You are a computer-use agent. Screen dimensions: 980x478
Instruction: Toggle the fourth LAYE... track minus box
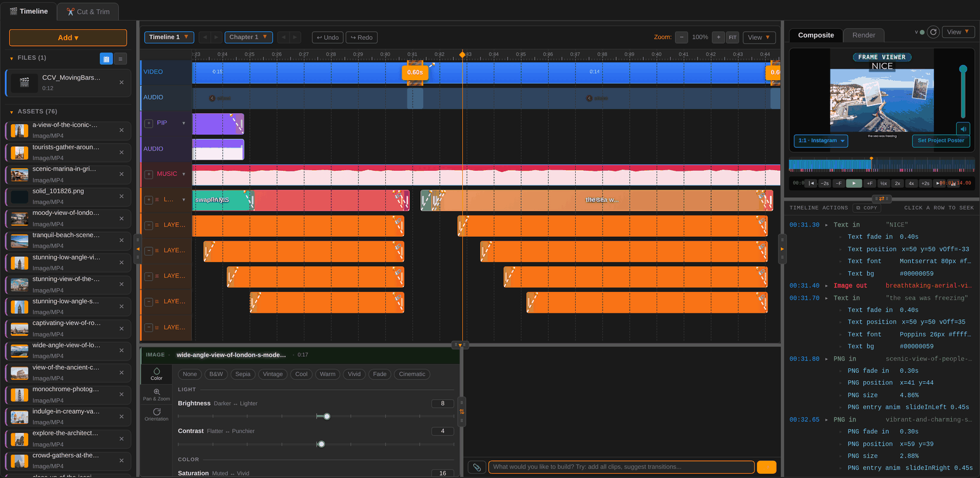tap(149, 302)
